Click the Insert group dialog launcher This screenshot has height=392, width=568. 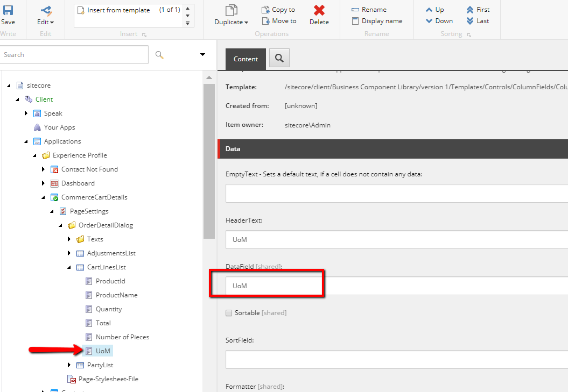coord(144,35)
